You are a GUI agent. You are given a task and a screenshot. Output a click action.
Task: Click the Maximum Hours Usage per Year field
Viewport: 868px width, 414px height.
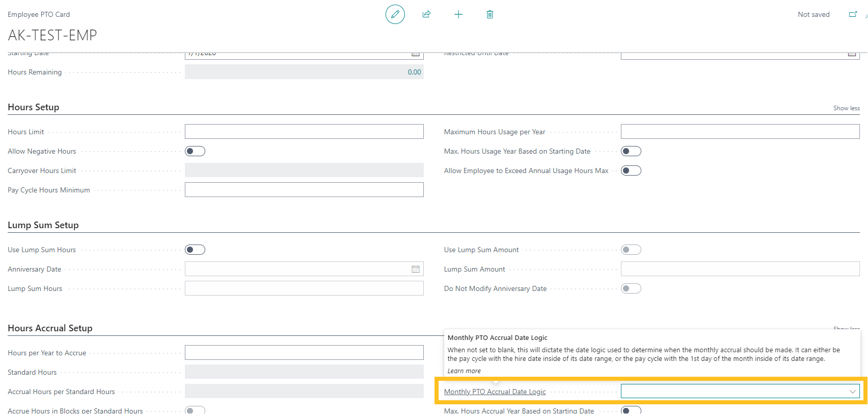tap(740, 132)
